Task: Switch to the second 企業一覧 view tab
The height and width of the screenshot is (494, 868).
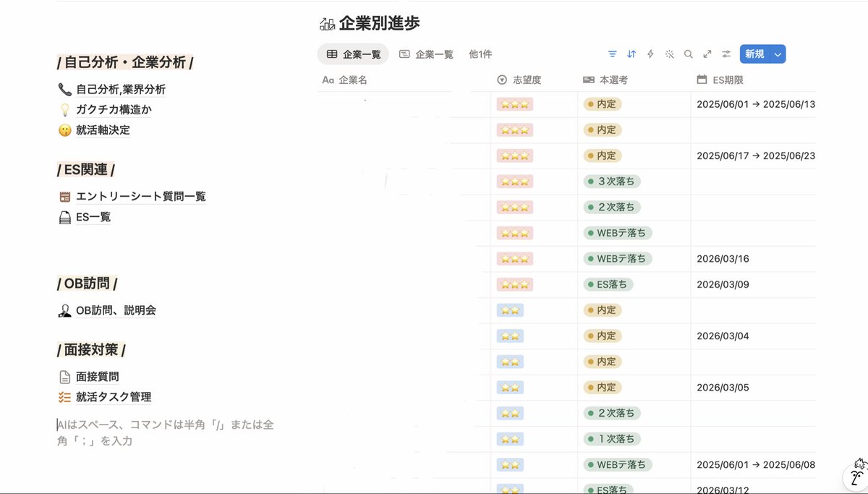Action: [426, 54]
